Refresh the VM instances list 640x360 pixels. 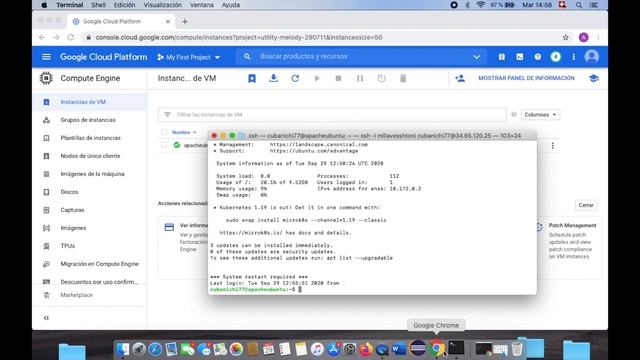coord(295,78)
